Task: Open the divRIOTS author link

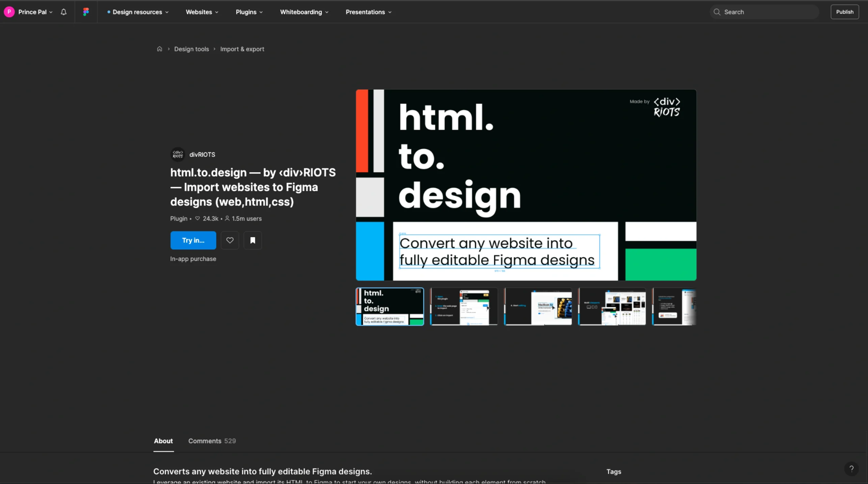Action: [202, 155]
